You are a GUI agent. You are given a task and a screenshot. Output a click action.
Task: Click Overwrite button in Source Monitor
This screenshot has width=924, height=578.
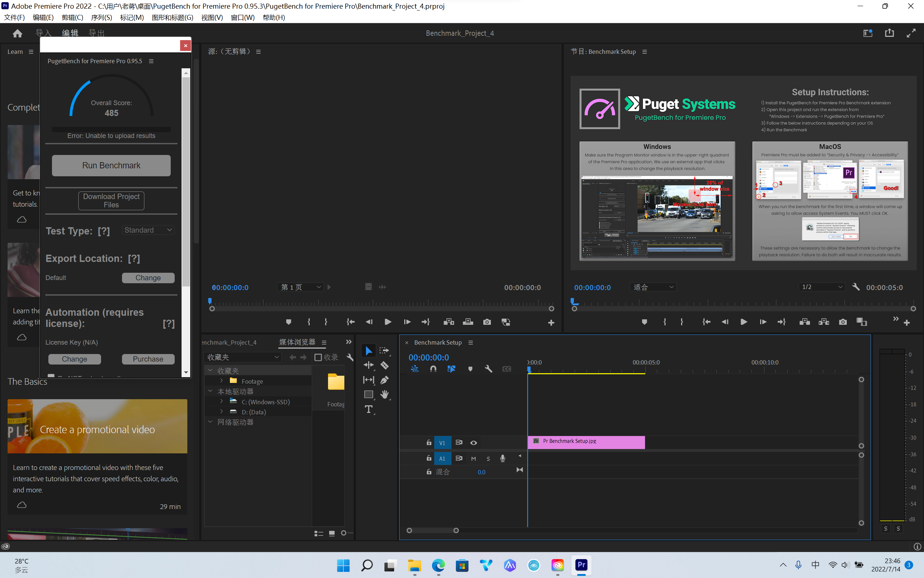(468, 322)
